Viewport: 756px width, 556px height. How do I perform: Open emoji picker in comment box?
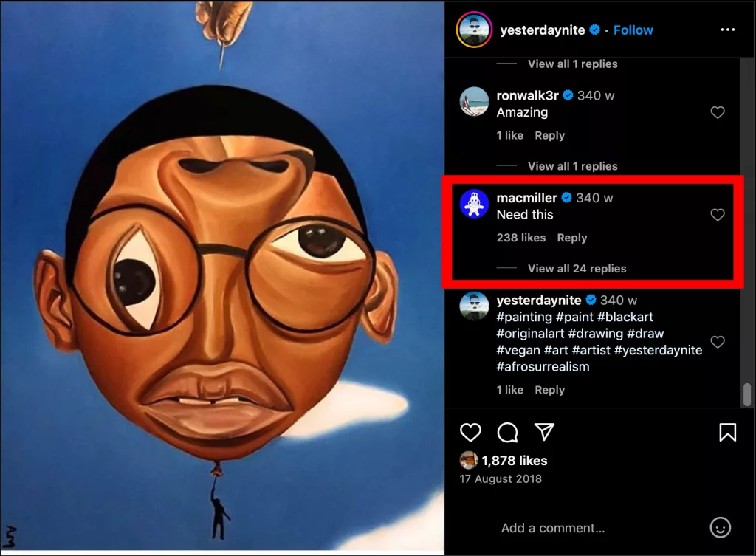pos(720,527)
